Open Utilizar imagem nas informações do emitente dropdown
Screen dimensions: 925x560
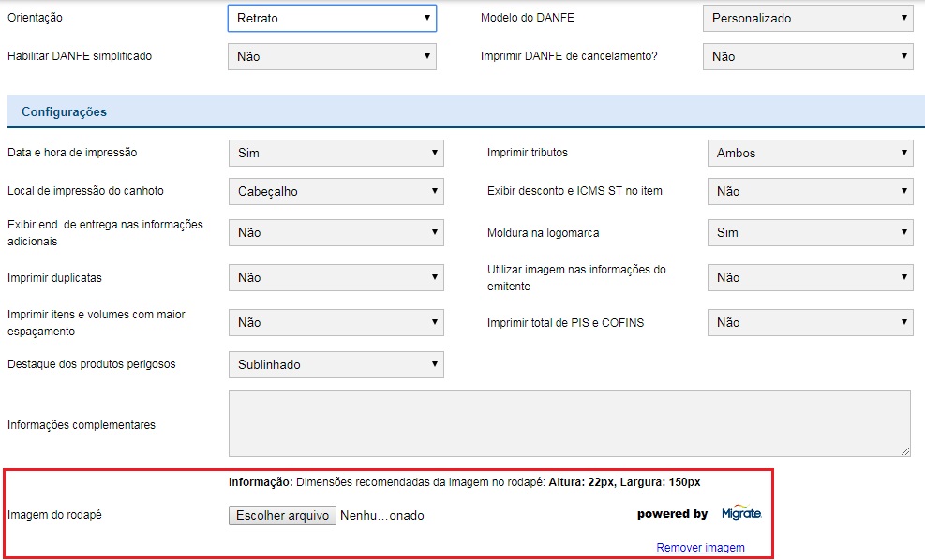[810, 277]
